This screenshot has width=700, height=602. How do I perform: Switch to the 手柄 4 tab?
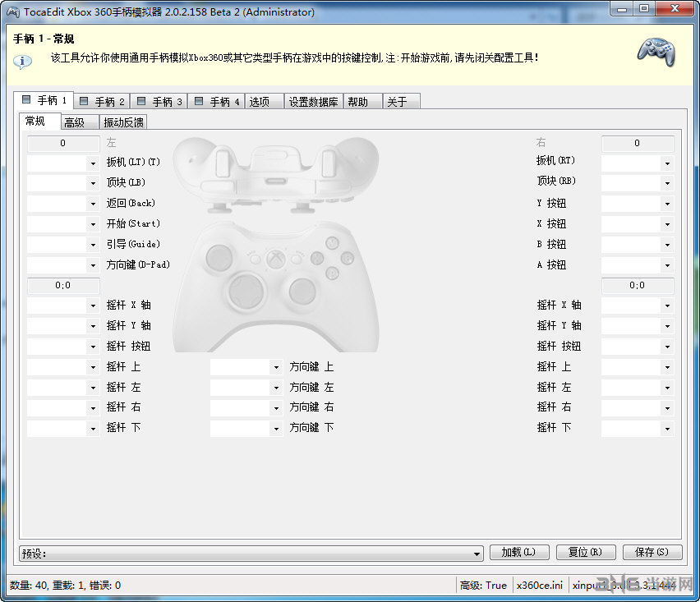click(217, 101)
